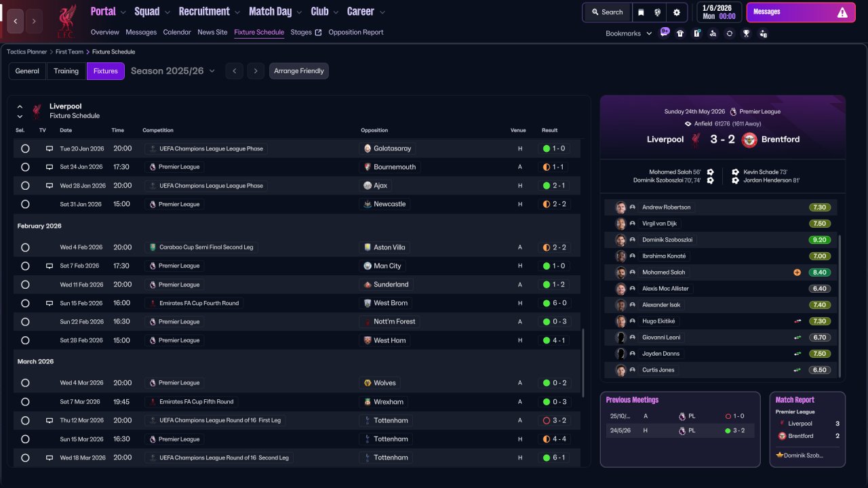The image size is (868, 488).
Task: Select the Newcastle fixture radio button
Action: (x=25, y=204)
